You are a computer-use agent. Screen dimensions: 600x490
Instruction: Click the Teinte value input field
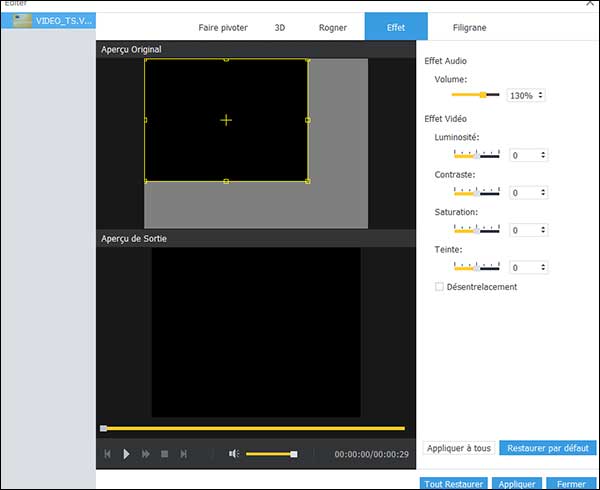[x=523, y=268]
